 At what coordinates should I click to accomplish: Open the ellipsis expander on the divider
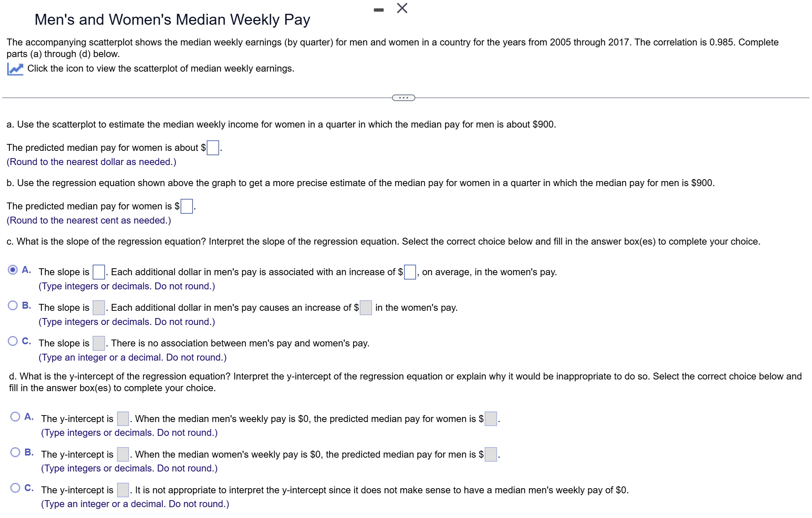tap(403, 97)
